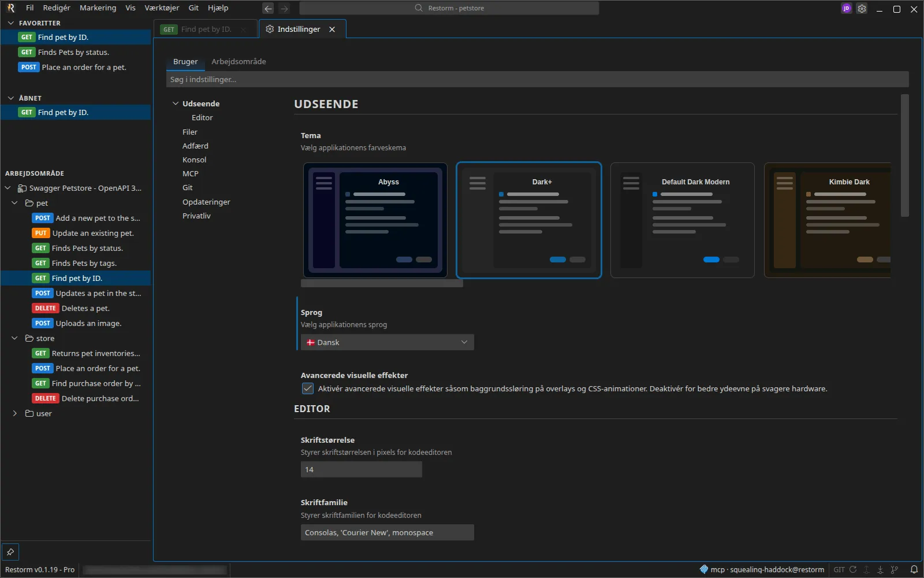Click the user folder icon in the workspace tree
The height and width of the screenshot is (578, 924).
tap(29, 413)
